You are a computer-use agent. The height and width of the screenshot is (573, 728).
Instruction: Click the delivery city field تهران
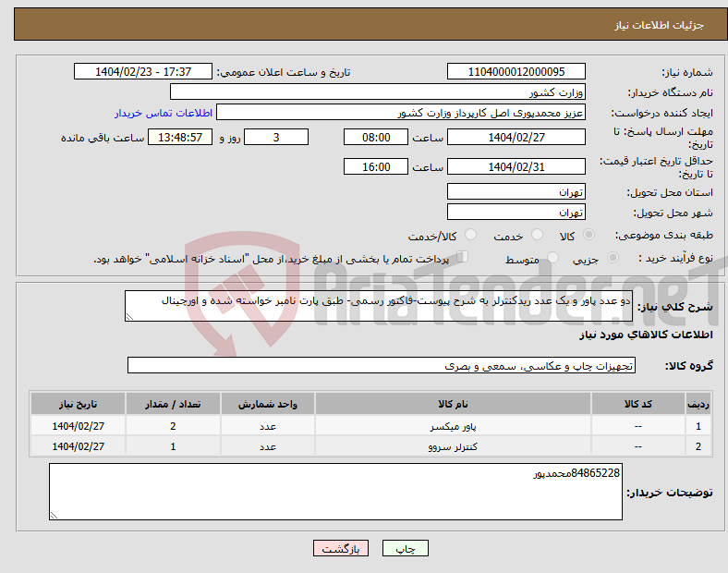click(x=516, y=212)
